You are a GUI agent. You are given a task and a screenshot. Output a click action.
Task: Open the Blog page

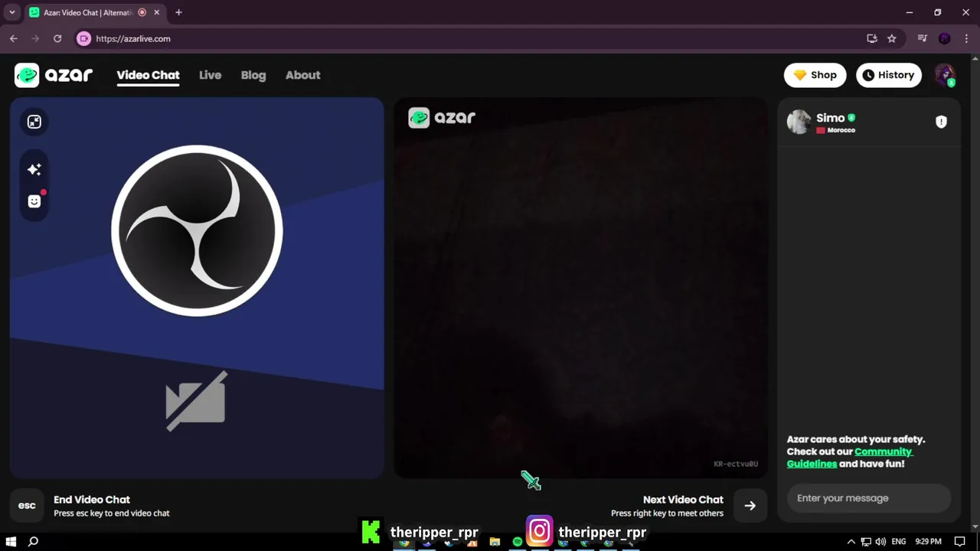[253, 75]
